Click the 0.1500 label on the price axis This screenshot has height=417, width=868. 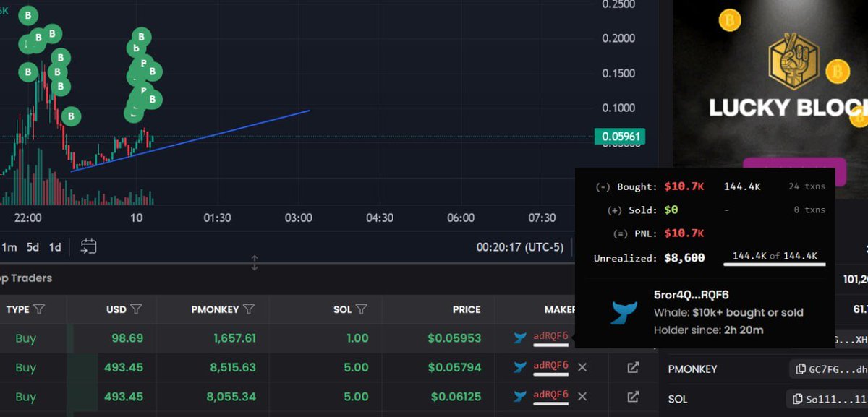[618, 73]
